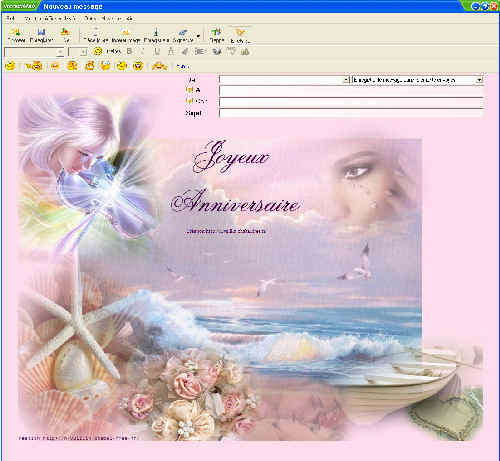Open the text highlight color tool
Image resolution: width=500 pixels, height=461 pixels.
(185, 51)
